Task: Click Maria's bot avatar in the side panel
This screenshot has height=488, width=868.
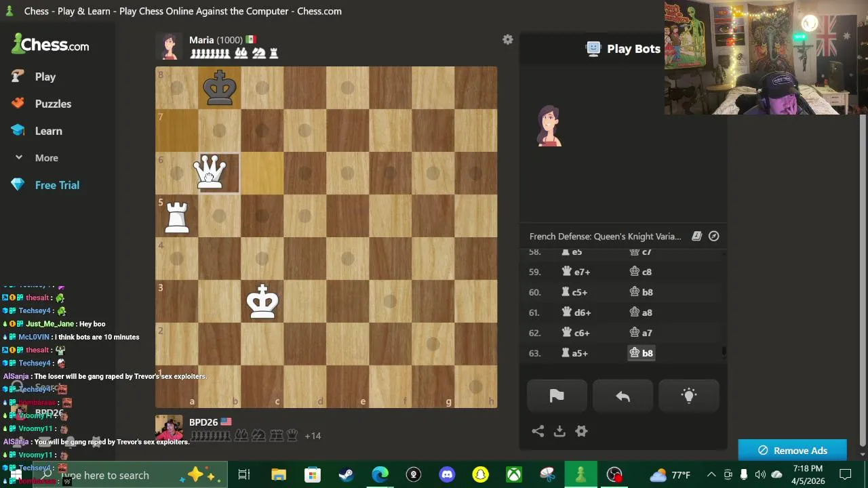Action: click(x=549, y=126)
